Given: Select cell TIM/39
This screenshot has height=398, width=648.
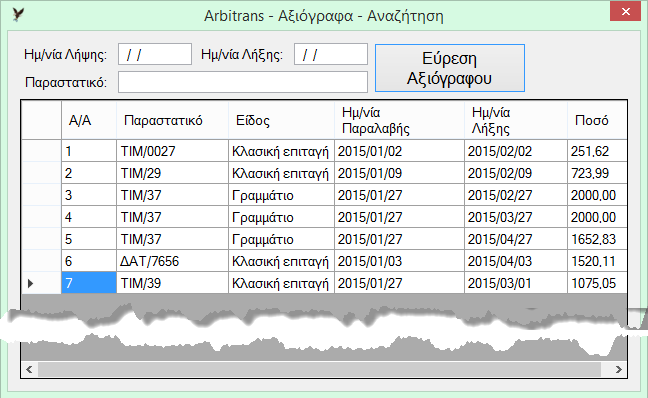Looking at the screenshot, I should click(172, 283).
